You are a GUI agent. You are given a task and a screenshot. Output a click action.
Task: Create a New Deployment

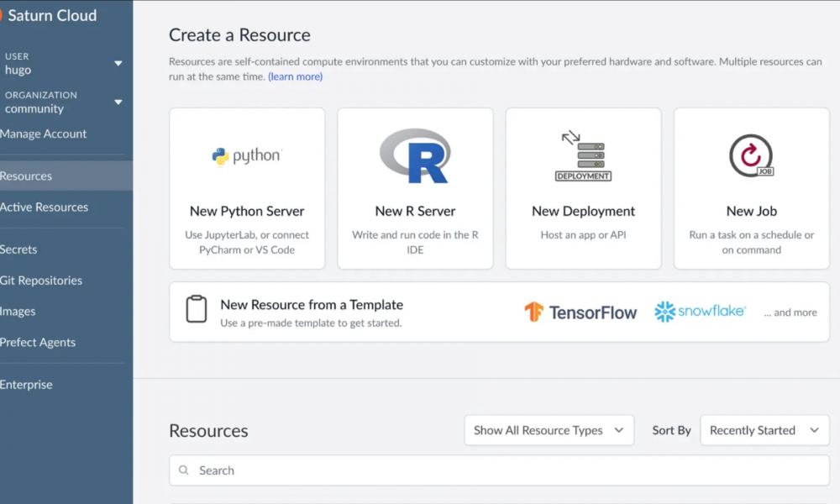click(584, 188)
